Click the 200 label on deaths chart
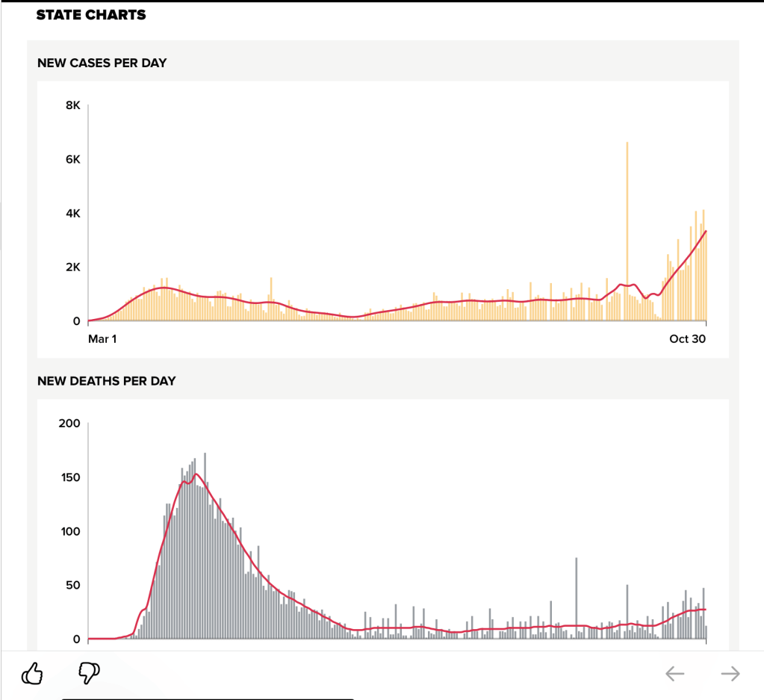This screenshot has height=700, width=764. (x=69, y=424)
